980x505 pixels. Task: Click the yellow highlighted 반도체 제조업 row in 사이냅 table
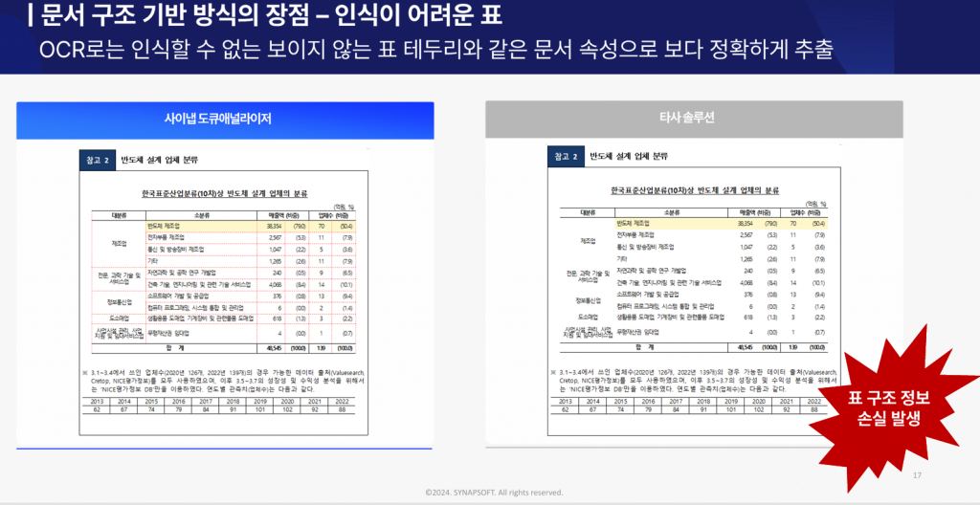coord(225,223)
